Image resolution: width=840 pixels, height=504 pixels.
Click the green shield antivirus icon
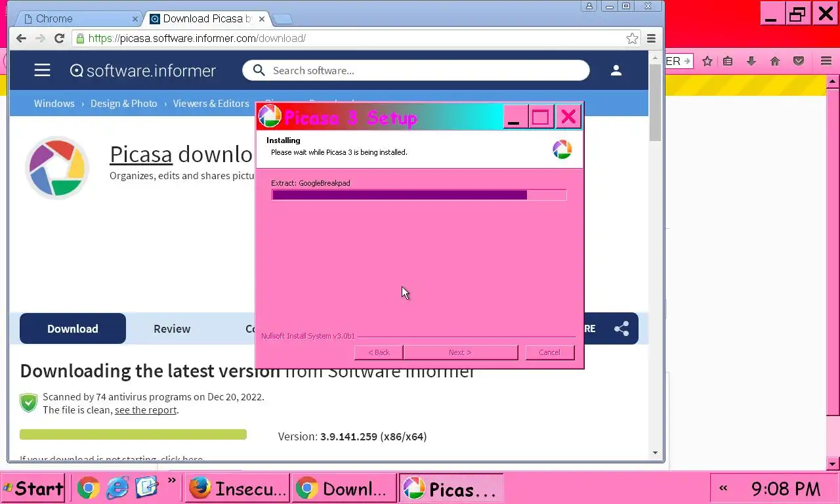point(28,402)
